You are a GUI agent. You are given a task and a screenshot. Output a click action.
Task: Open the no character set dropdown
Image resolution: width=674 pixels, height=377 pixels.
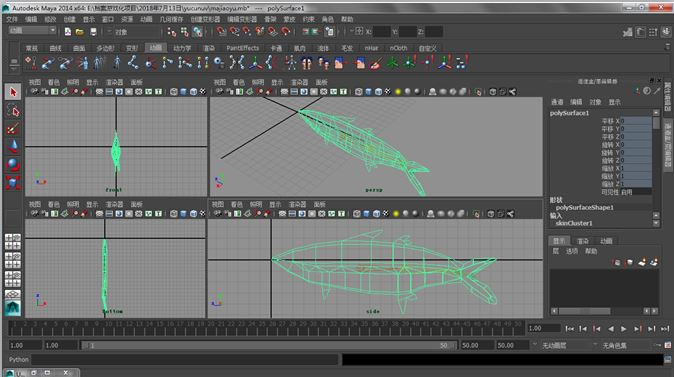point(614,345)
